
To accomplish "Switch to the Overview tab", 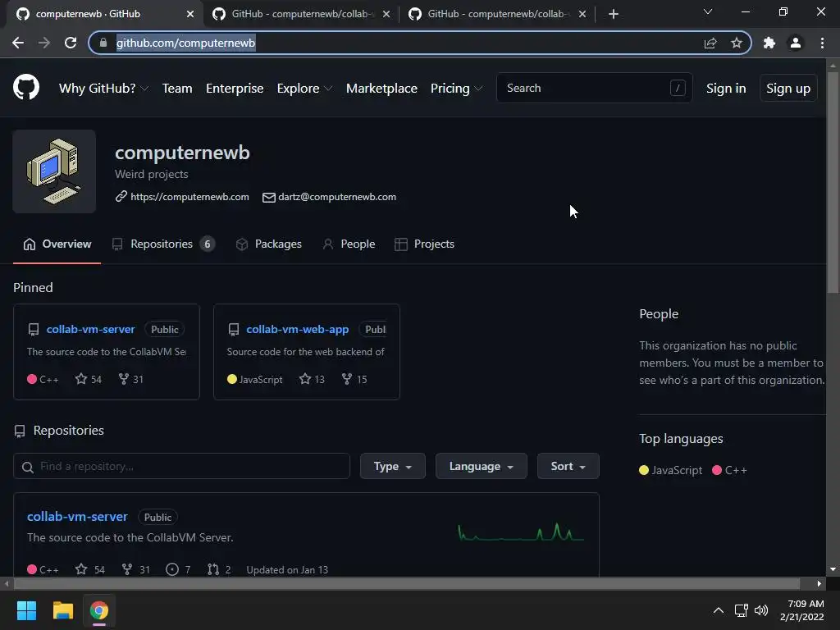I will pyautogui.click(x=57, y=244).
